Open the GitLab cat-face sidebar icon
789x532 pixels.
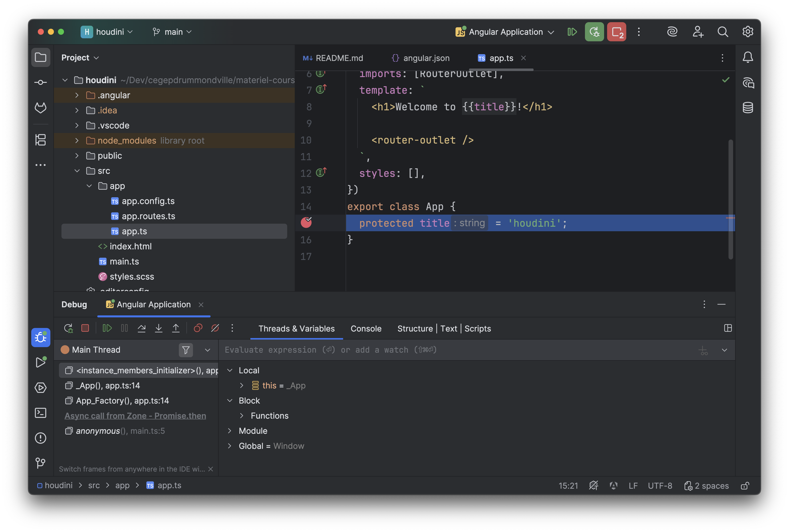(40, 108)
